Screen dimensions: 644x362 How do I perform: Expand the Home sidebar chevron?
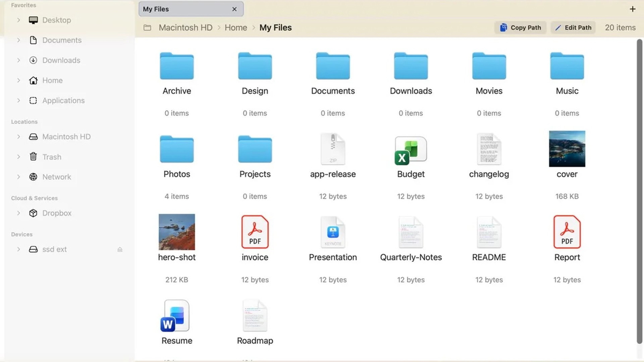(19, 80)
